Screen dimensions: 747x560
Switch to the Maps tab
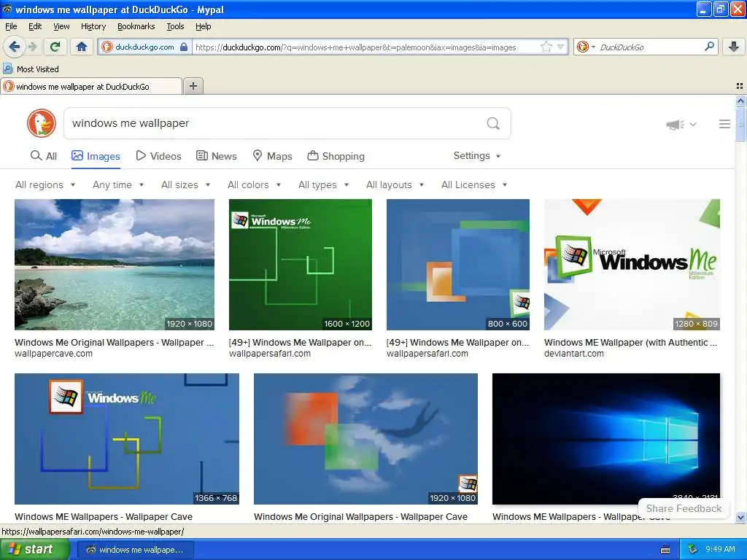click(x=272, y=156)
